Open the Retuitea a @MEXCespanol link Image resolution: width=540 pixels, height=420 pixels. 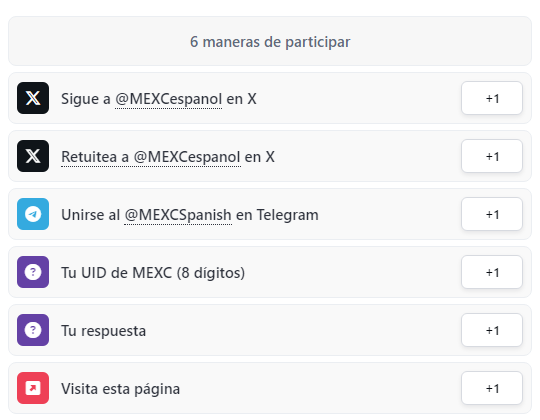pyautogui.click(x=151, y=157)
